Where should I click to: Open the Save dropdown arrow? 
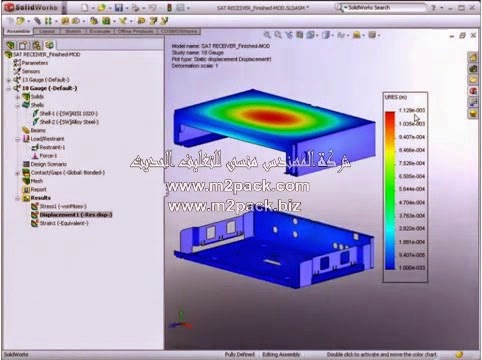click(126, 8)
